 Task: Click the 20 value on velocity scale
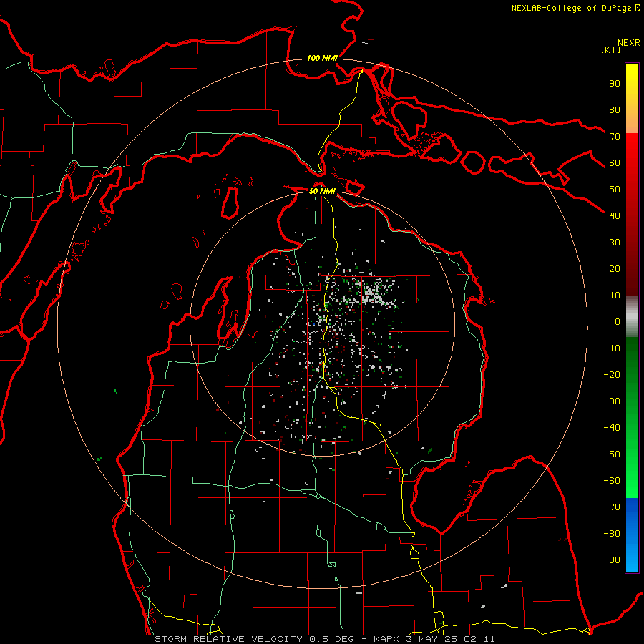coord(615,269)
